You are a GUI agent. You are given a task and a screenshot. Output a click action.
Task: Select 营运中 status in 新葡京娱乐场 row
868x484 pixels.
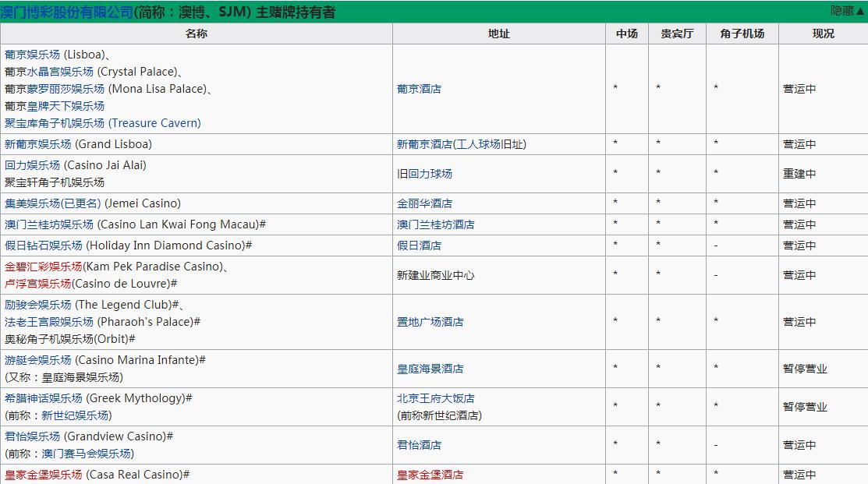point(799,144)
